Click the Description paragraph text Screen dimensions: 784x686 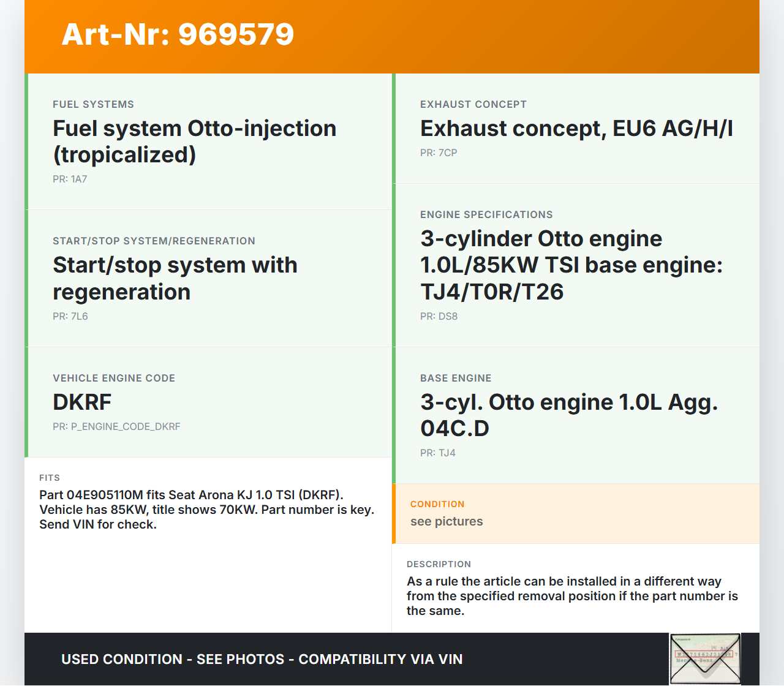pos(572,596)
